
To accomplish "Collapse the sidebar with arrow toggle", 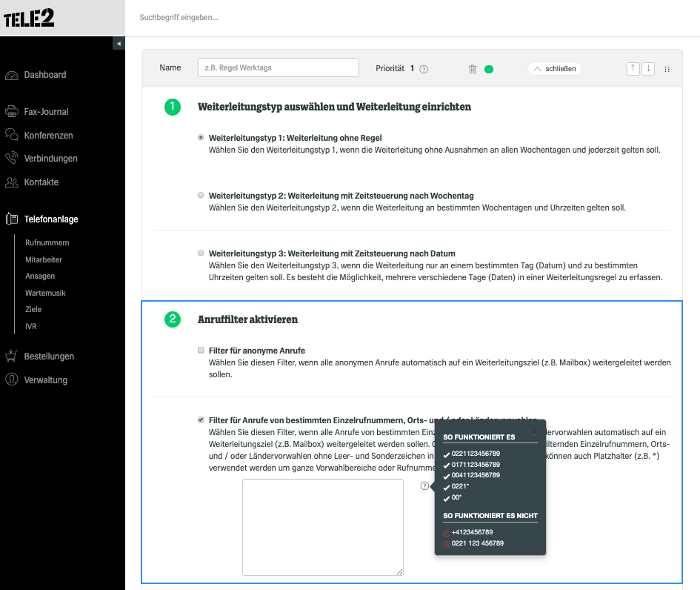I will click(119, 43).
